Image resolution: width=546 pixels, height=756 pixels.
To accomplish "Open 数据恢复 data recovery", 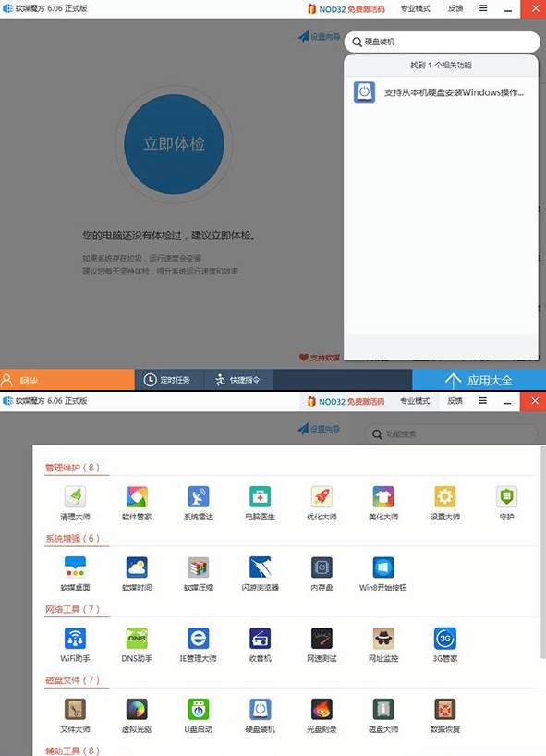I will pos(445,715).
